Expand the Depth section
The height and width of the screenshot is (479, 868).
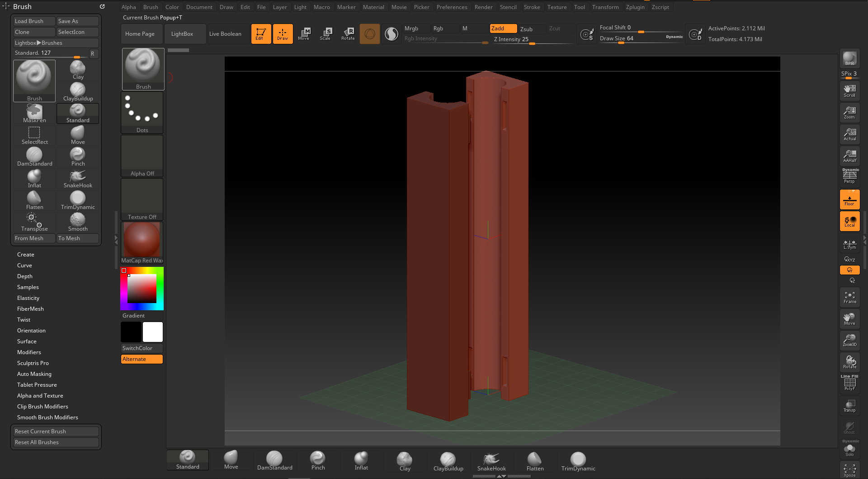tap(25, 276)
